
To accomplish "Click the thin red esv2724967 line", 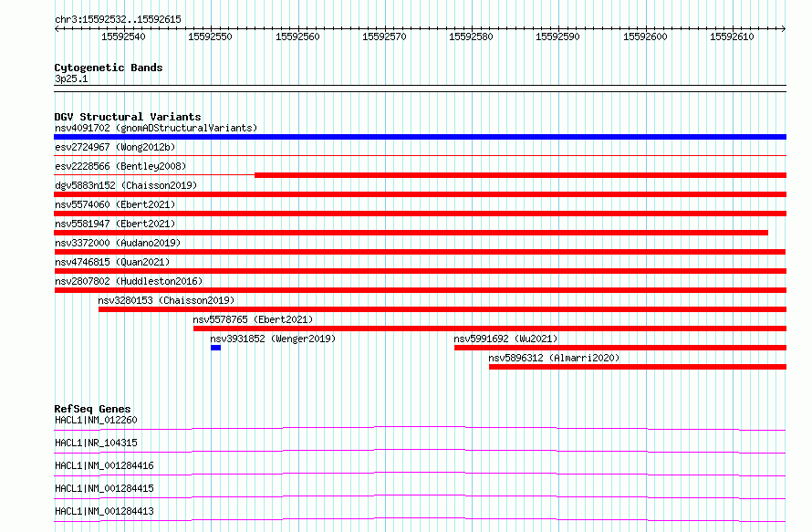I will [x=420, y=155].
